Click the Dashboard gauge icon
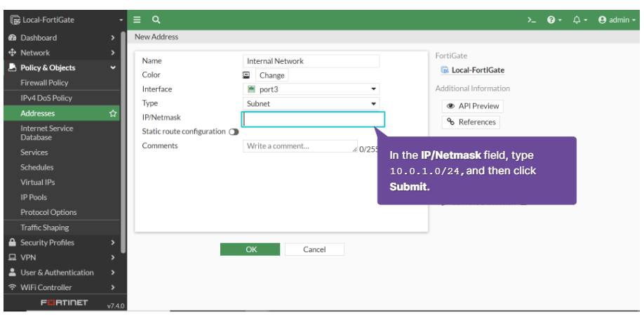The width and height of the screenshot is (644, 326). pyautogui.click(x=13, y=38)
